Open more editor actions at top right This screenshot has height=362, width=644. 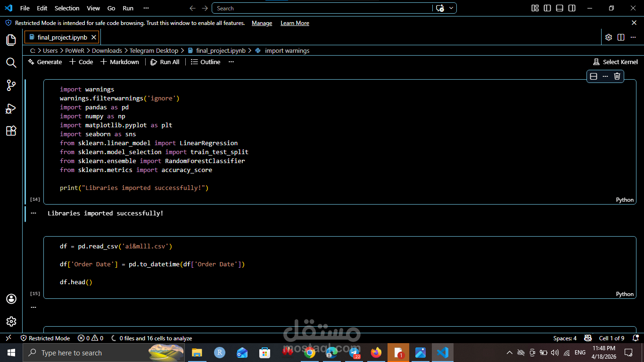[633, 37]
